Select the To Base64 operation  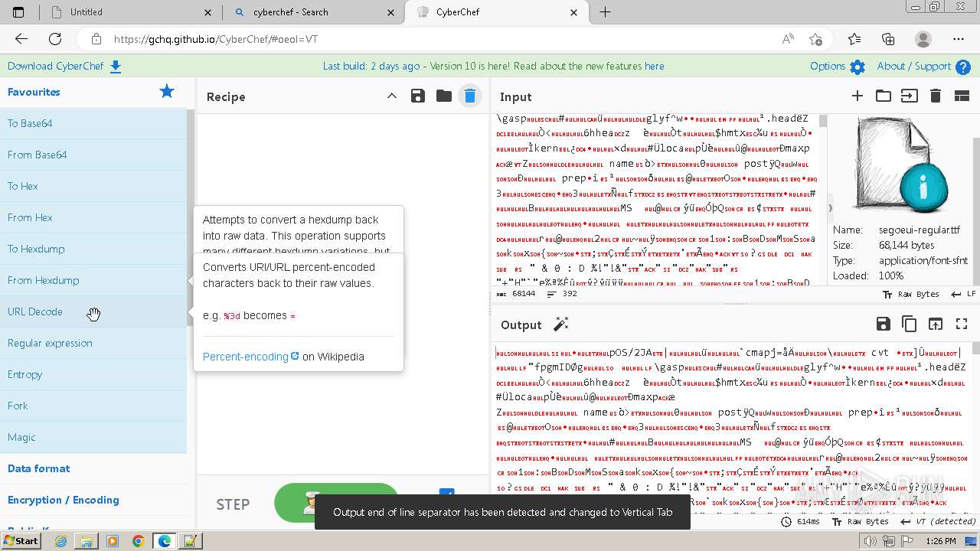(x=93, y=123)
